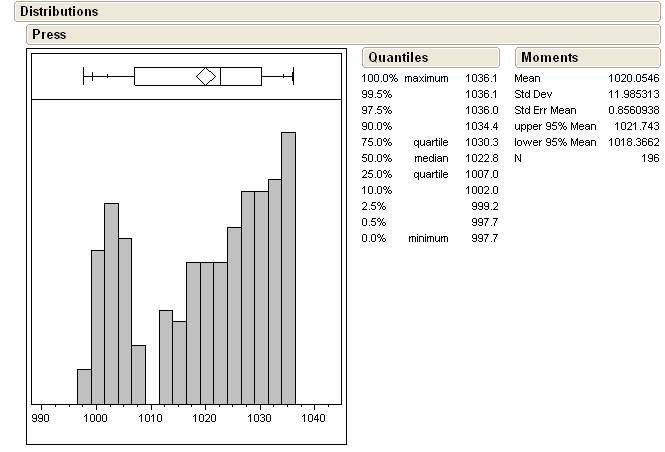Select the mean diamond in box plot

(x=206, y=76)
